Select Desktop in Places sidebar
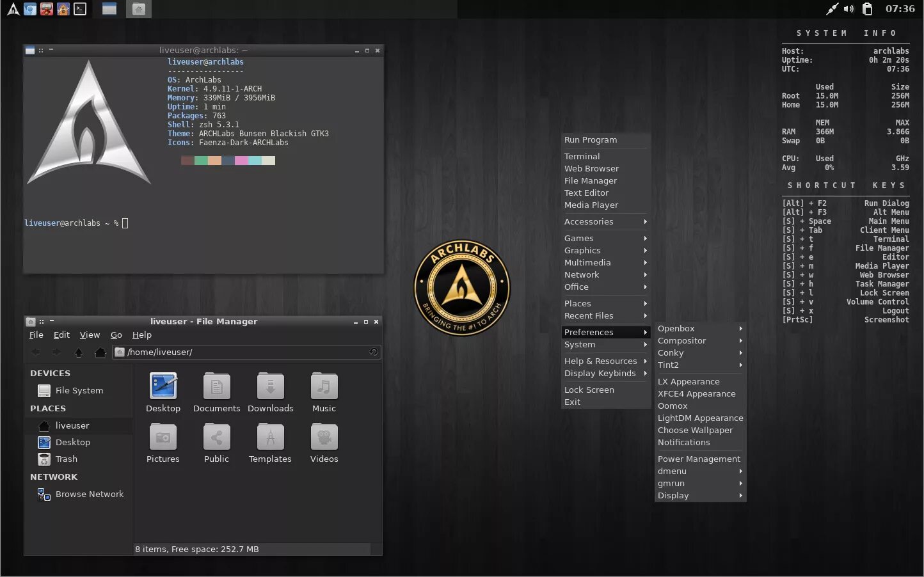Screen dimensions: 924x577 (79, 442)
